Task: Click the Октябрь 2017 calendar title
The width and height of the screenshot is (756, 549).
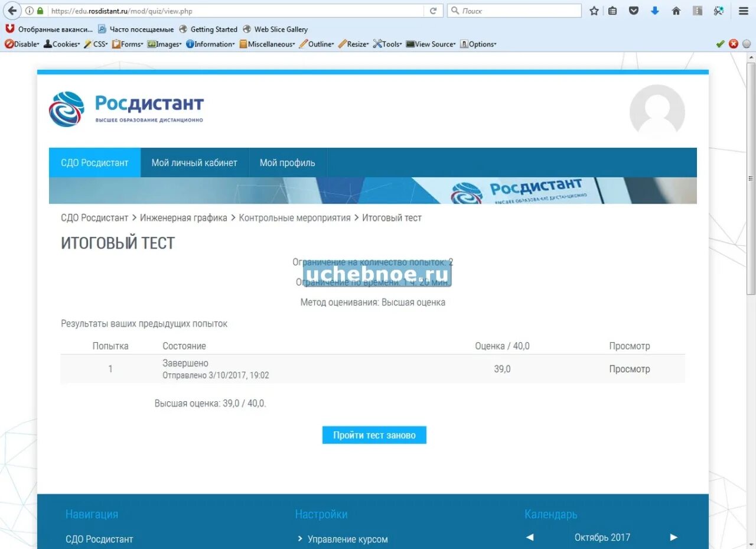Action: (602, 537)
